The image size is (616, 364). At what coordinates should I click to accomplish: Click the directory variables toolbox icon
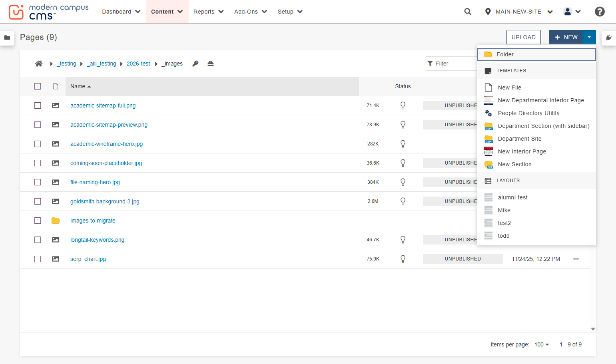tap(211, 64)
